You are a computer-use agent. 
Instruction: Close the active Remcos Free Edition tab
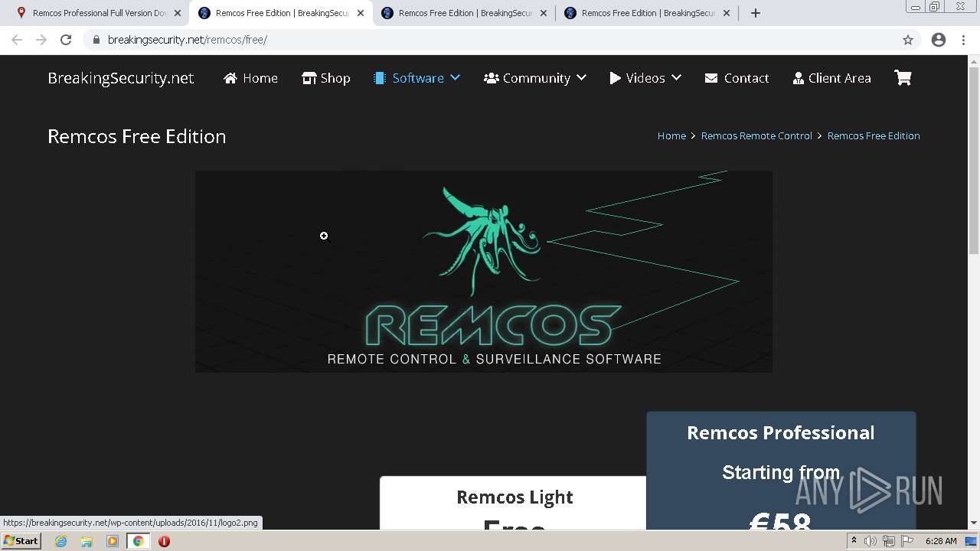(x=361, y=13)
